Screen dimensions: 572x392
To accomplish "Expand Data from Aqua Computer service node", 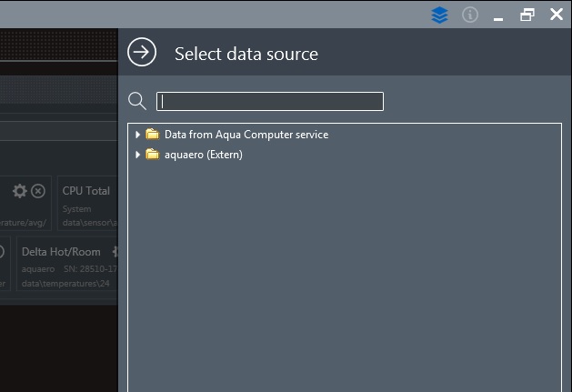I will click(x=137, y=135).
